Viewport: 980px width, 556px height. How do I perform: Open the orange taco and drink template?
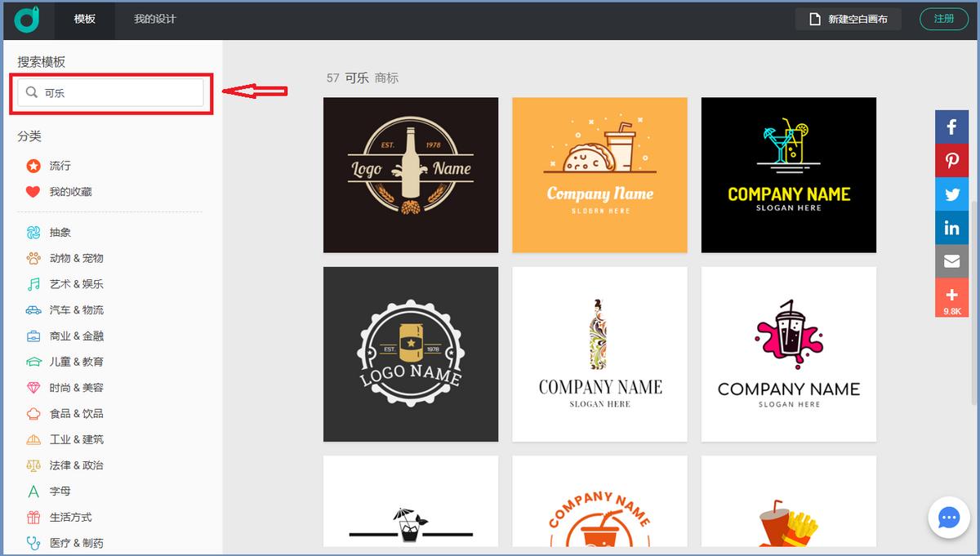(x=599, y=175)
